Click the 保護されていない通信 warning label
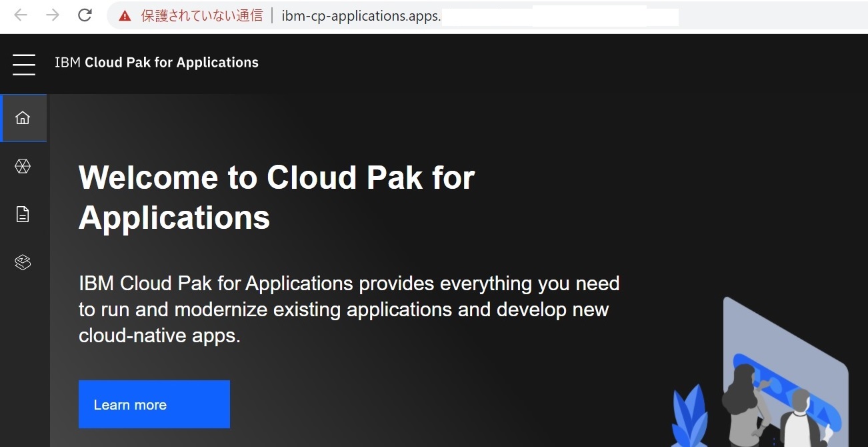This screenshot has height=447, width=868. pos(200,15)
